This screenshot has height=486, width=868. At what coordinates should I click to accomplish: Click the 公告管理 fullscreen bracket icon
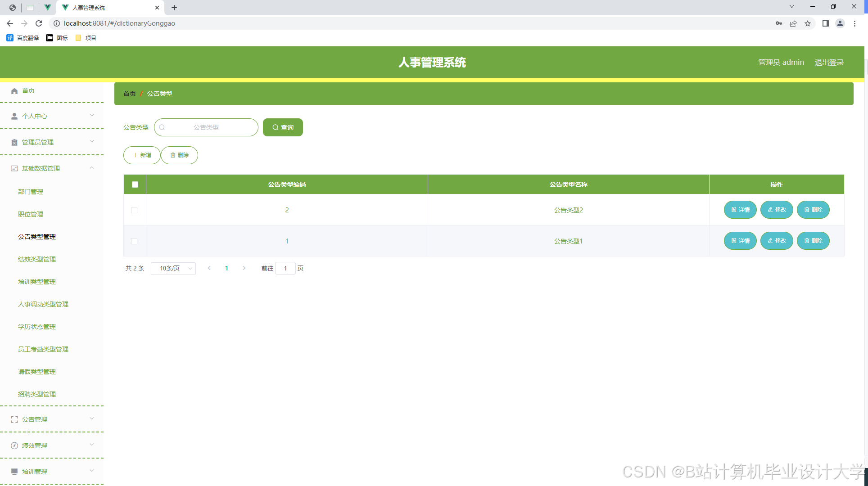click(x=14, y=419)
